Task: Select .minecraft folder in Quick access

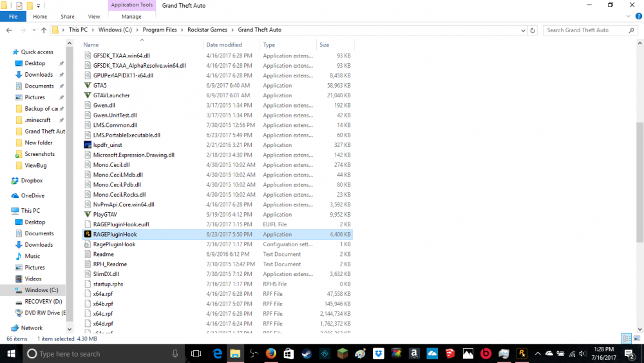Action: pyautogui.click(x=37, y=120)
